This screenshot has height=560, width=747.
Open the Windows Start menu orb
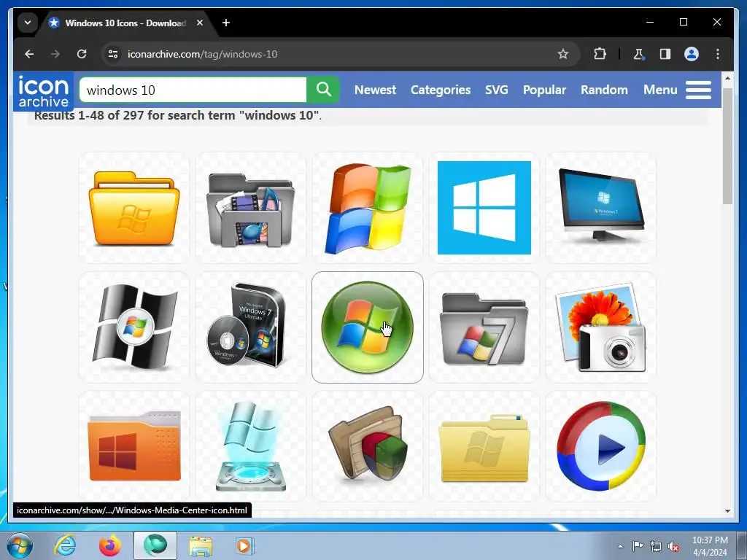(20, 546)
